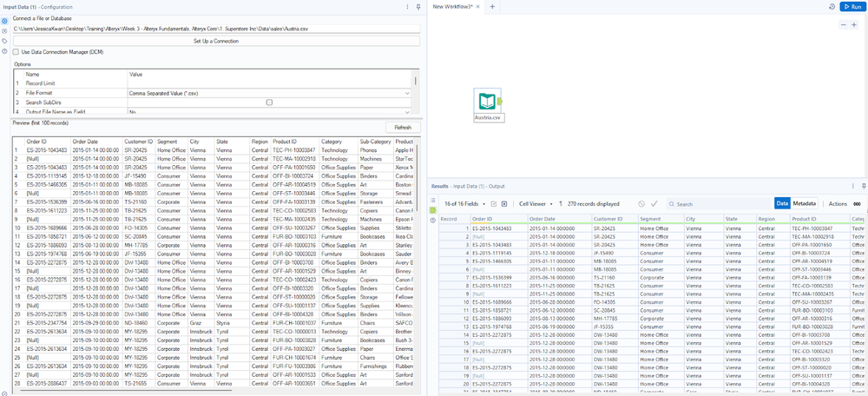868x396 pixels.
Task: Switch Results to Data view
Action: [x=782, y=204]
